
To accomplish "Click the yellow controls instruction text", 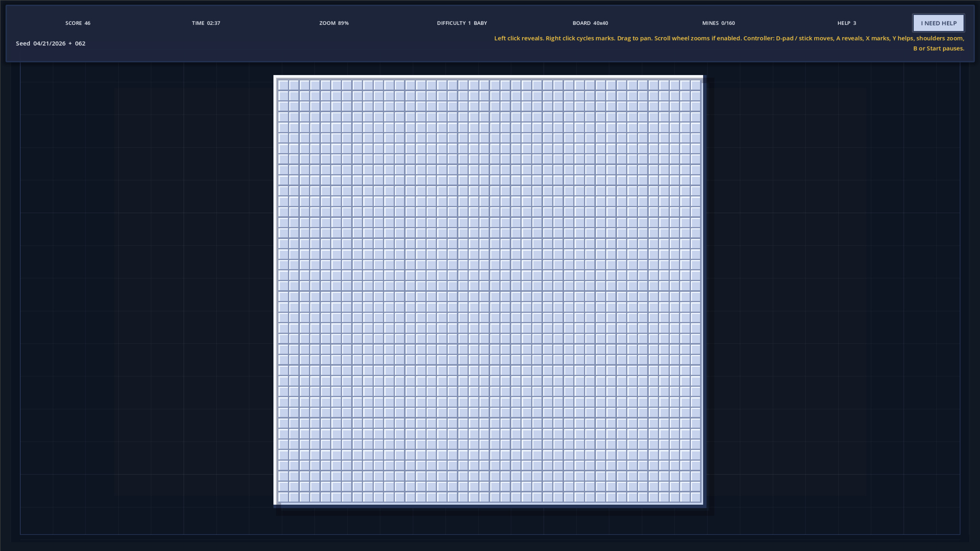I will coord(729,43).
